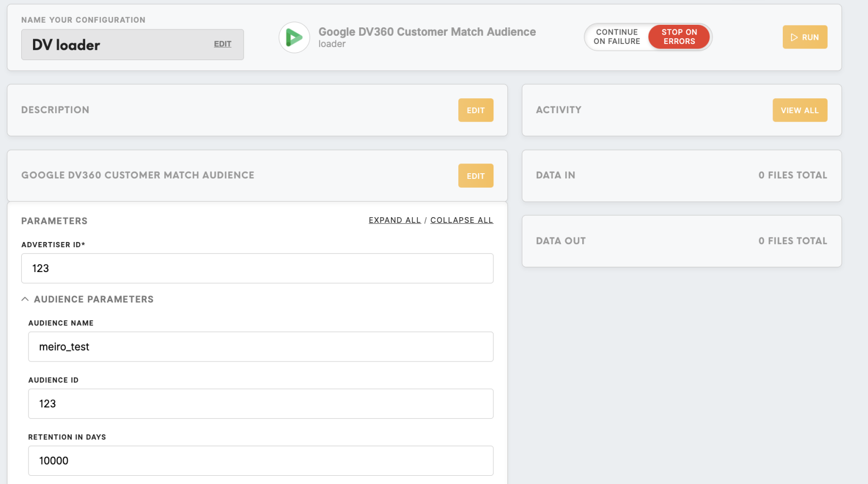Click the Data Out 0 Files Total text
The width and height of the screenshot is (868, 484).
(x=793, y=241)
